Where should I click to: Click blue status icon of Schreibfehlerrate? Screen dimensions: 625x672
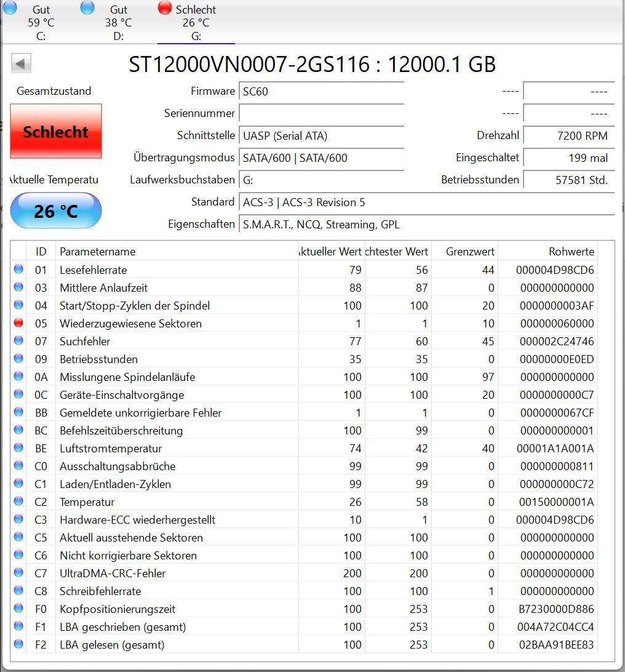coord(18,591)
